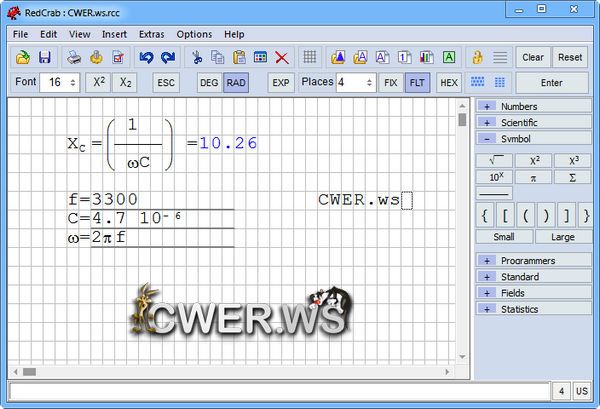Expand the Numbers panel
Viewport: 600px width, 409px height.
[487, 106]
